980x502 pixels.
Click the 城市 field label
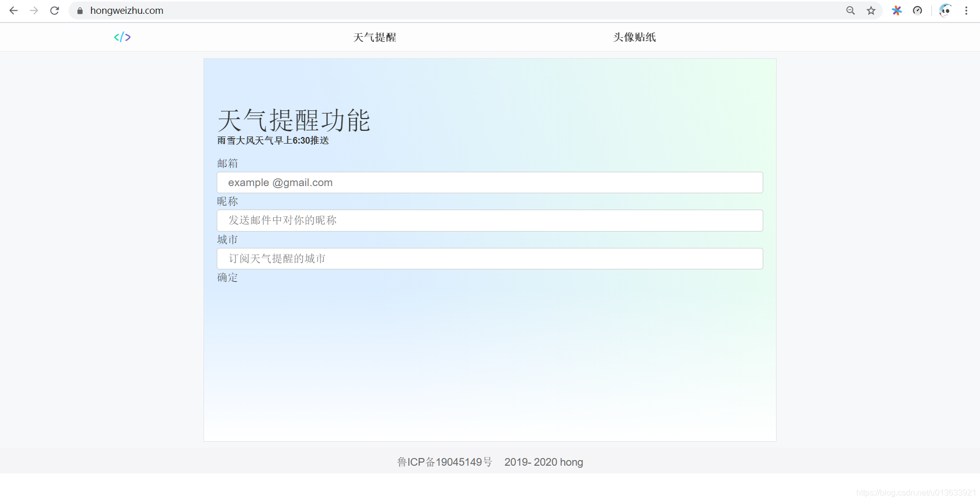227,240
